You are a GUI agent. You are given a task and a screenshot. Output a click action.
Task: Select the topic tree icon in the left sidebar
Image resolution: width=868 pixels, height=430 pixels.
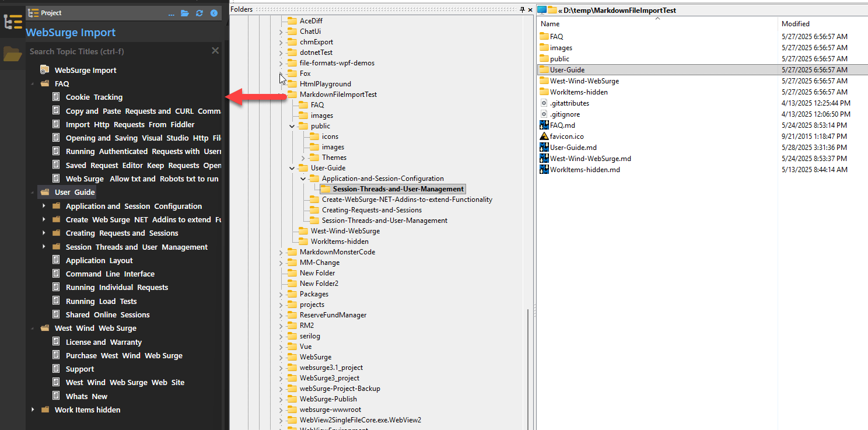12,22
